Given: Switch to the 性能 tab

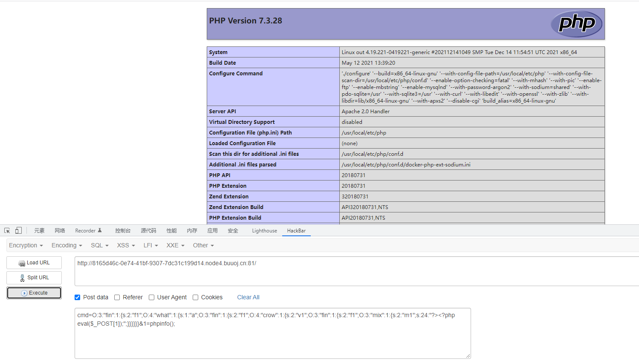Looking at the screenshot, I should (x=171, y=230).
